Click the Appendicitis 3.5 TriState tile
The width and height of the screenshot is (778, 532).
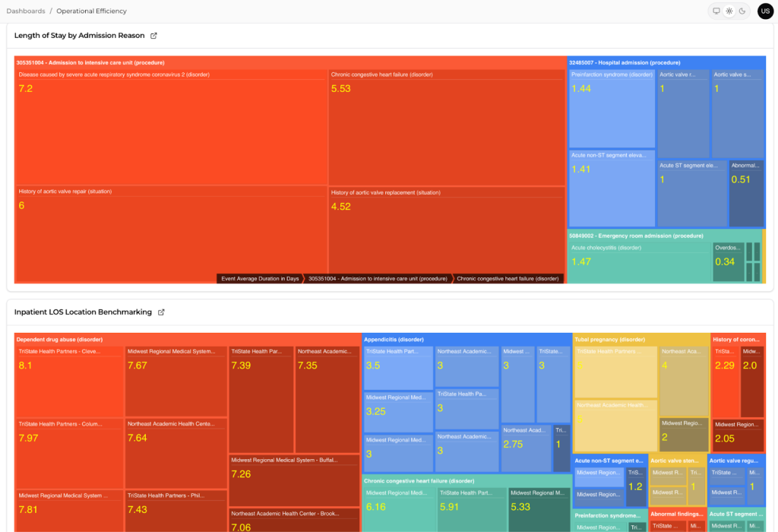(x=398, y=369)
